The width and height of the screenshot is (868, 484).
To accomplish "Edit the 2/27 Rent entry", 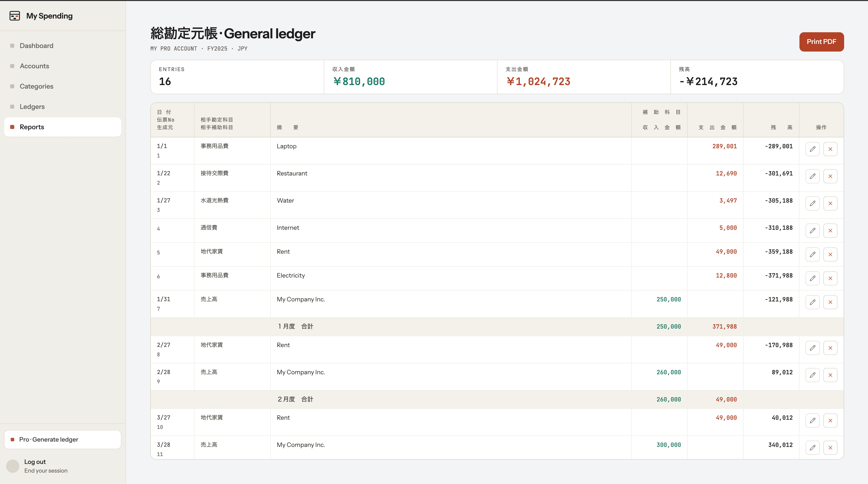I will [x=812, y=348].
